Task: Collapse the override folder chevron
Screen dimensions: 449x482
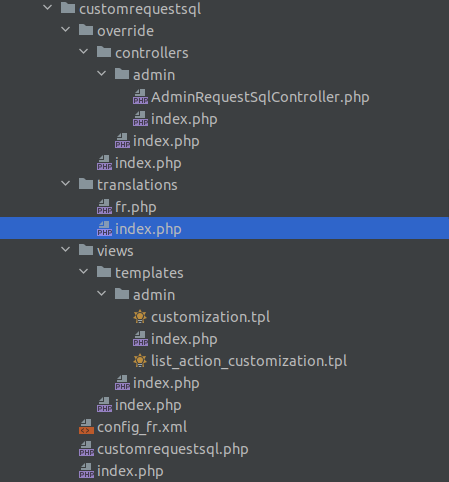Action: [x=66, y=29]
